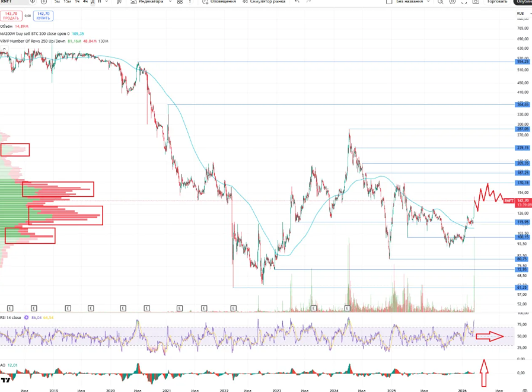Viewport: 532px width, 392px height.
Task: Expand the indicators favorites dropdown arrow
Action: (170, 1)
